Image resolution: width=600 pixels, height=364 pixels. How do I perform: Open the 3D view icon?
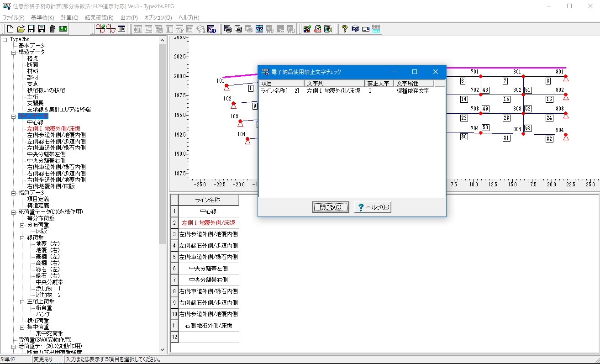212,29
